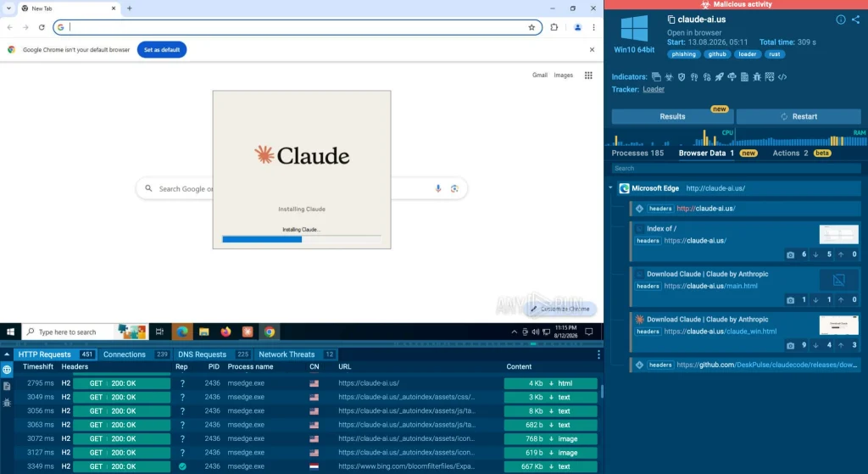The height and width of the screenshot is (474, 868).
Task: Open the Loader tracker link
Action: (654, 89)
